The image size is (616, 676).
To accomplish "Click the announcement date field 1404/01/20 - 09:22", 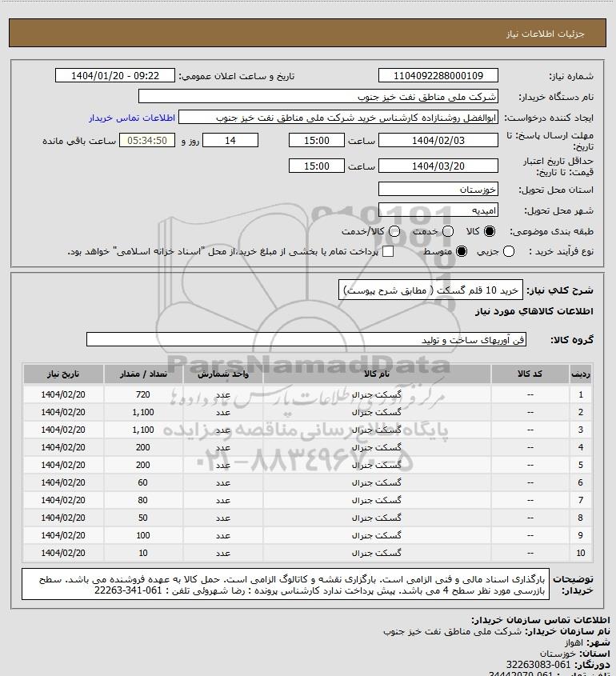I will point(115,75).
